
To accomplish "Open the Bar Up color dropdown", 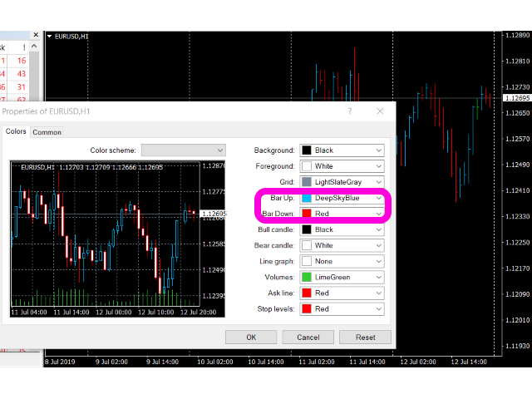I will coord(342,198).
